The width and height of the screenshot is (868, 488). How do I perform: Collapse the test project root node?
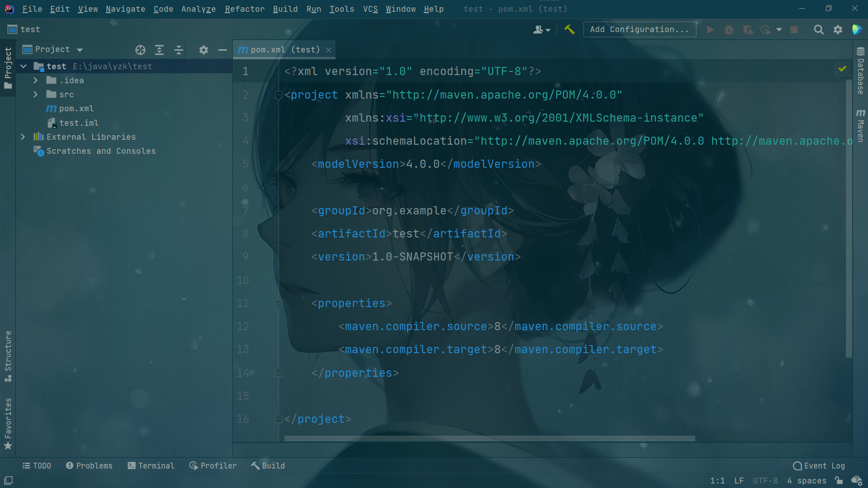pos(23,66)
